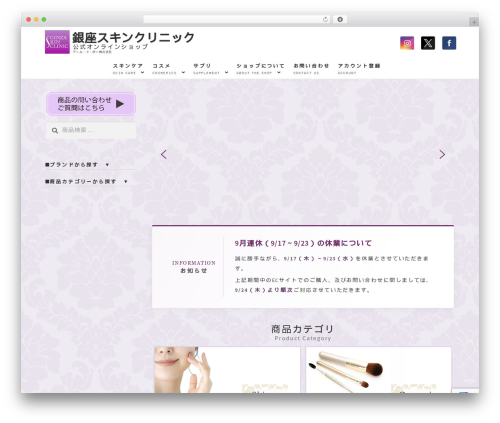This screenshot has height=423, width=500.
Task: Click the reCAPTCHA badge at bottom corner
Action: click(465, 391)
